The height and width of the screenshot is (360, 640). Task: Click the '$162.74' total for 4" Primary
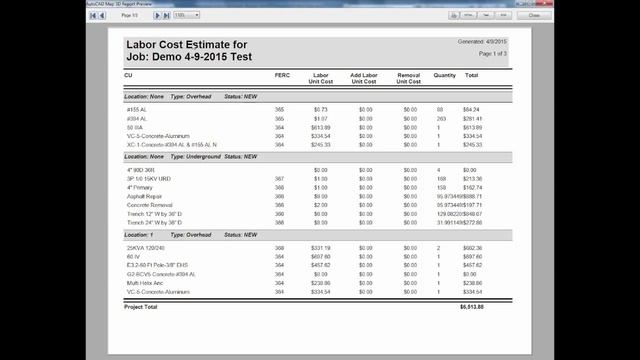click(x=472, y=188)
